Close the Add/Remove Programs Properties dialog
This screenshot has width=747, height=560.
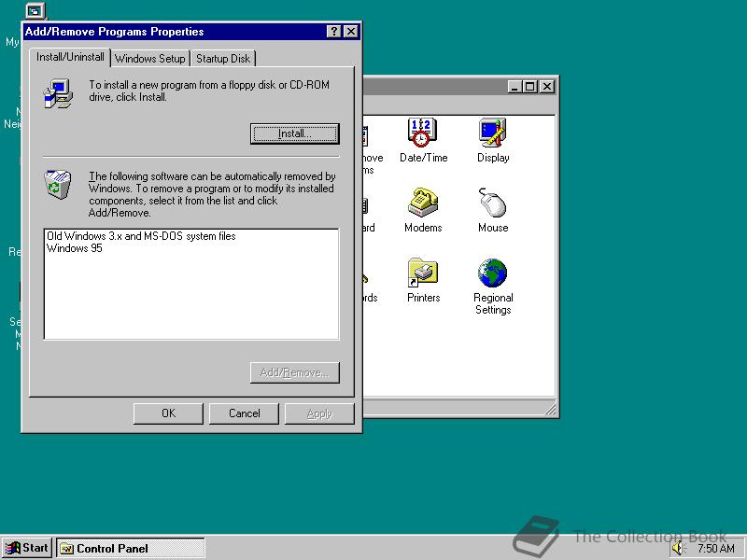[x=351, y=32]
